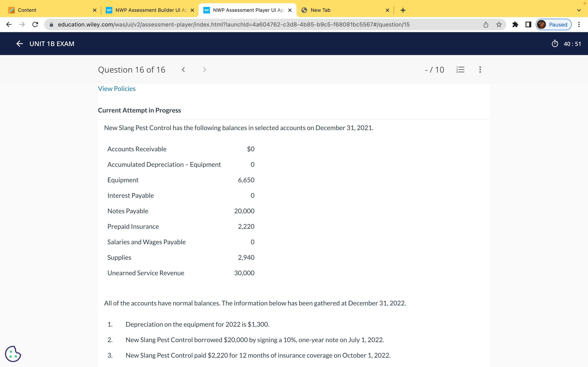This screenshot has height=367, width=588.
Task: Open the question list icon
Action: [460, 70]
